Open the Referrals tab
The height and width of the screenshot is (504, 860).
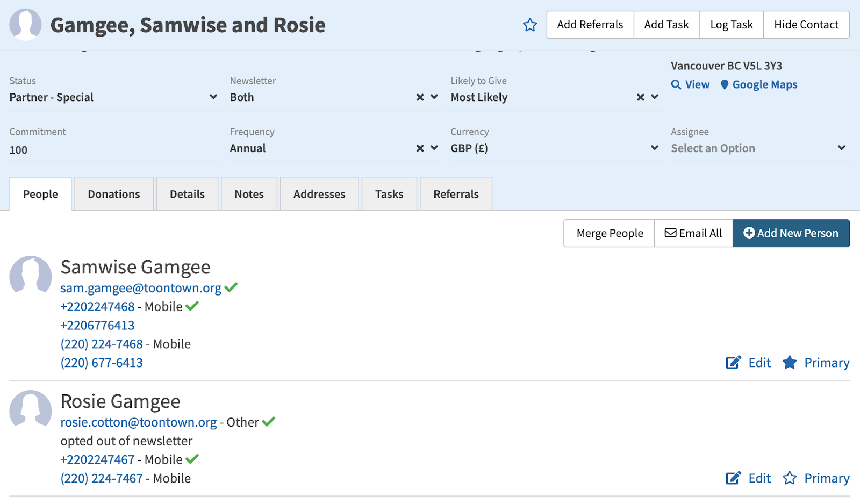point(456,194)
